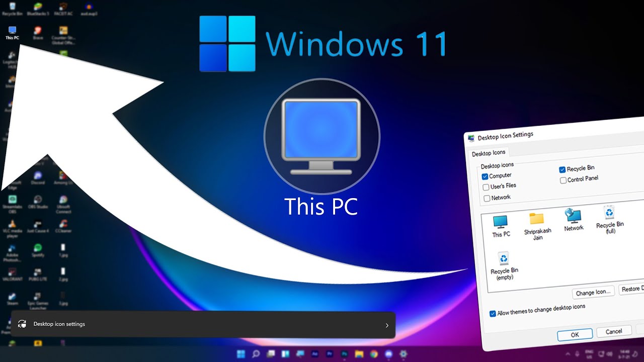Select the Recycle Bin desktop shortcut
Image resolution: width=644 pixels, height=362 pixels.
(x=12, y=9)
